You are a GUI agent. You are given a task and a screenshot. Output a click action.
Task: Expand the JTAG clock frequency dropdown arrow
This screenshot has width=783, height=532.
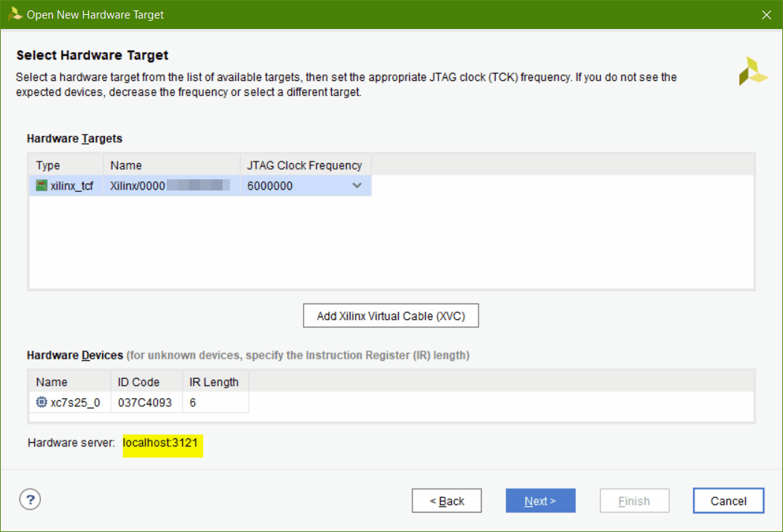point(357,186)
